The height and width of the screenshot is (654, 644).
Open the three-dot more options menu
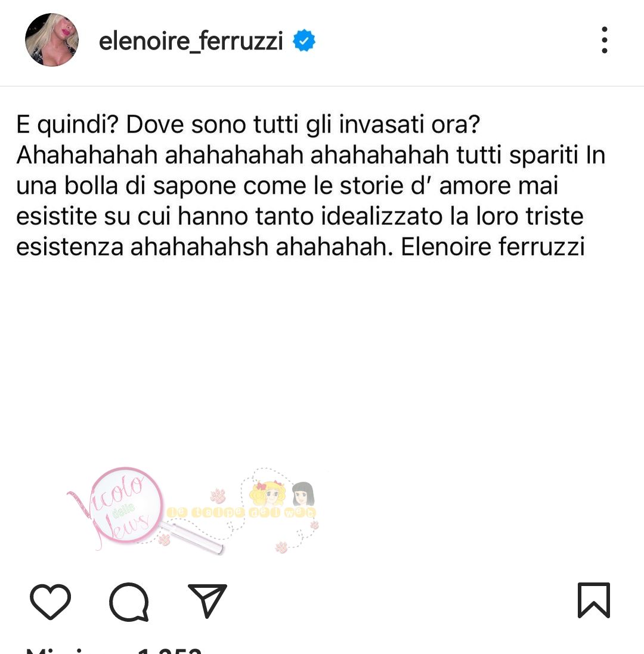click(x=605, y=40)
